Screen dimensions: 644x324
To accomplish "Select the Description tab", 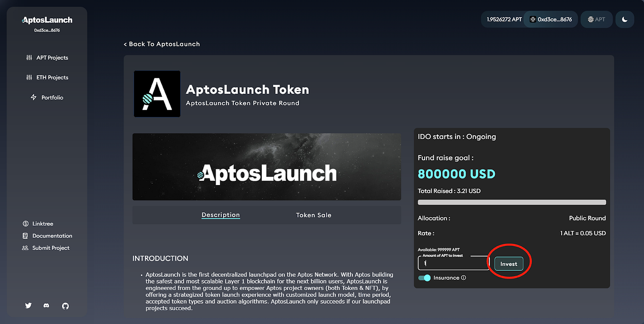I will (x=220, y=215).
